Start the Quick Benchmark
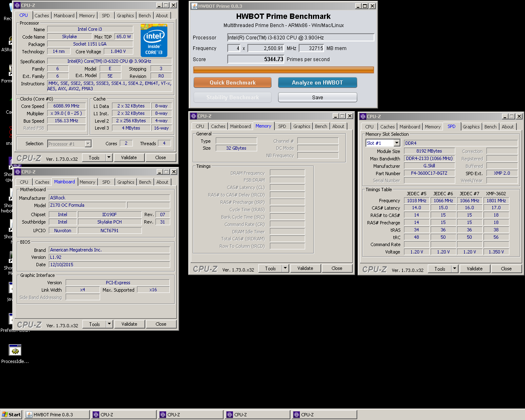 pos(233,82)
